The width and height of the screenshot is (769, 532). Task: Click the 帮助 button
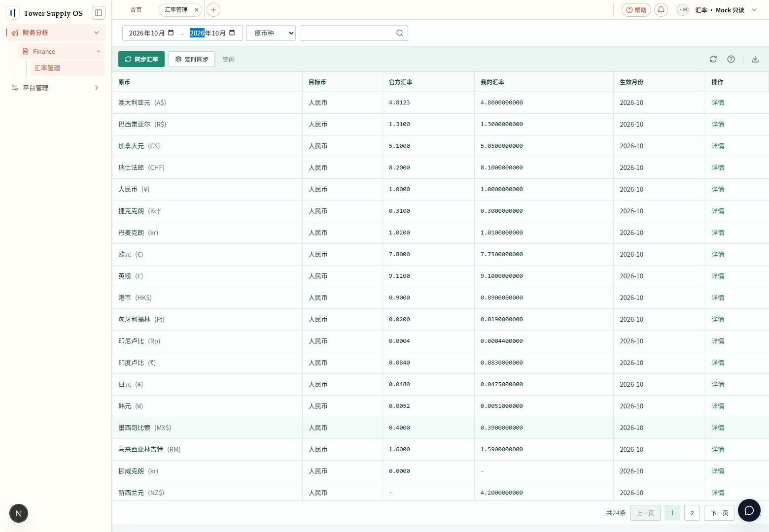click(x=636, y=10)
